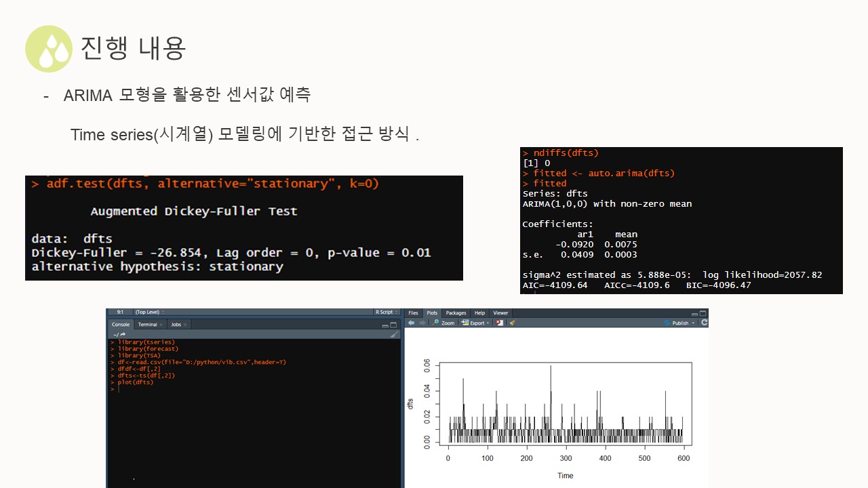Switch to the Viewer tab
Screen dimensions: 868x488
[x=500, y=313]
